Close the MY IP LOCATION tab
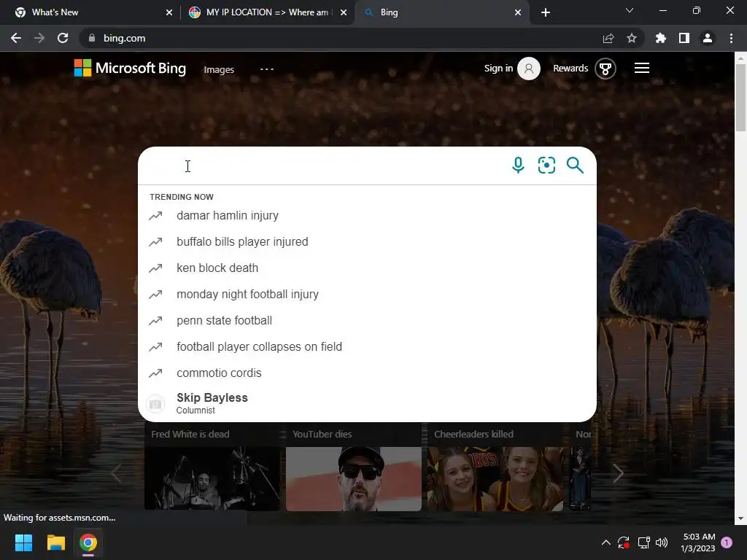The height and width of the screenshot is (560, 747). 344,12
